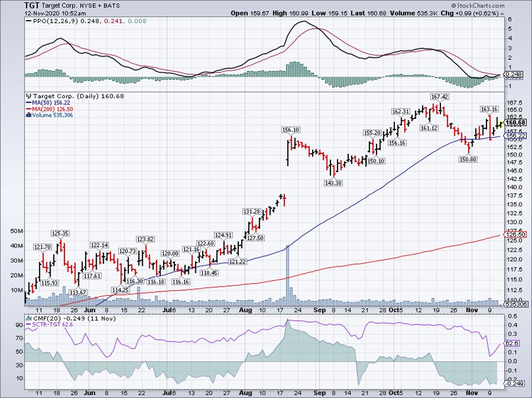Click the SCTR-TGT 62.6 legend entry
This screenshot has width=532, height=398.
click(49, 325)
